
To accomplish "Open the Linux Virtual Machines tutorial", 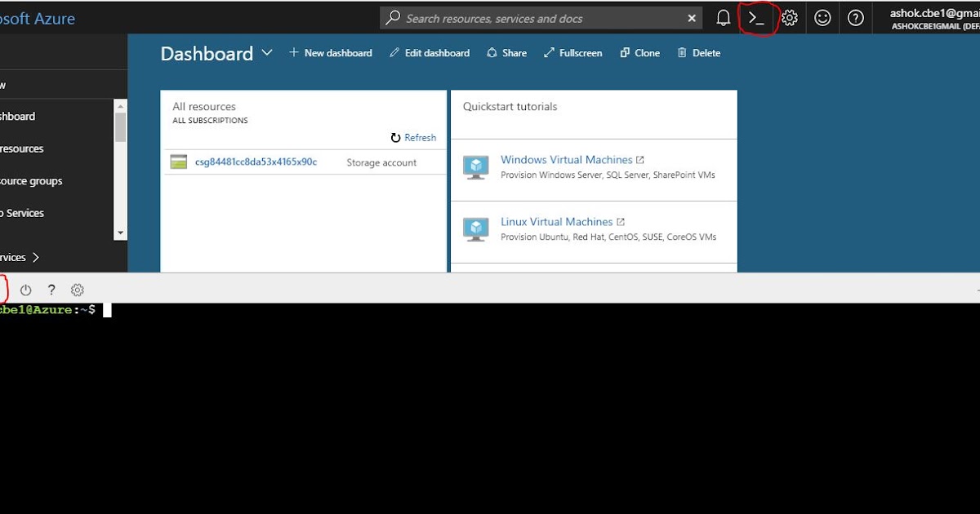I will (556, 221).
